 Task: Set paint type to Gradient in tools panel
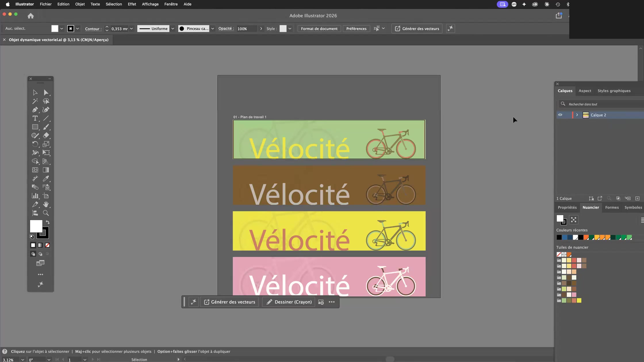(40, 245)
